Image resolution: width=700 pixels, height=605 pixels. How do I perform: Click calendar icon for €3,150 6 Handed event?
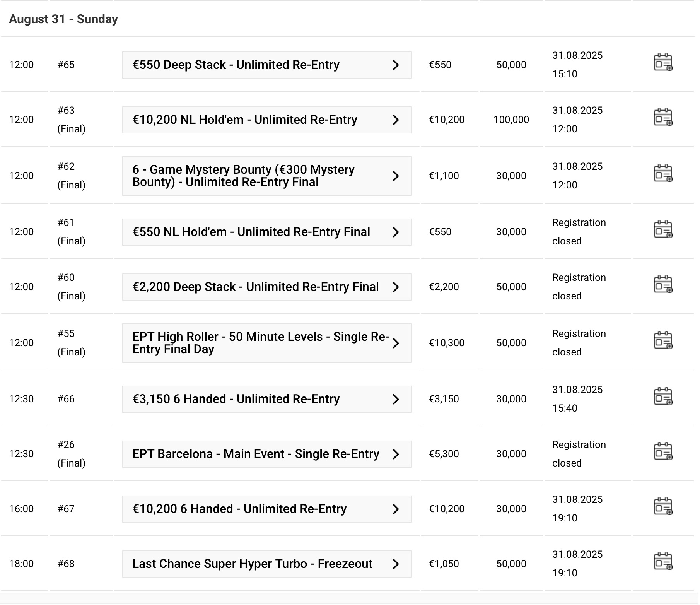pos(663,397)
